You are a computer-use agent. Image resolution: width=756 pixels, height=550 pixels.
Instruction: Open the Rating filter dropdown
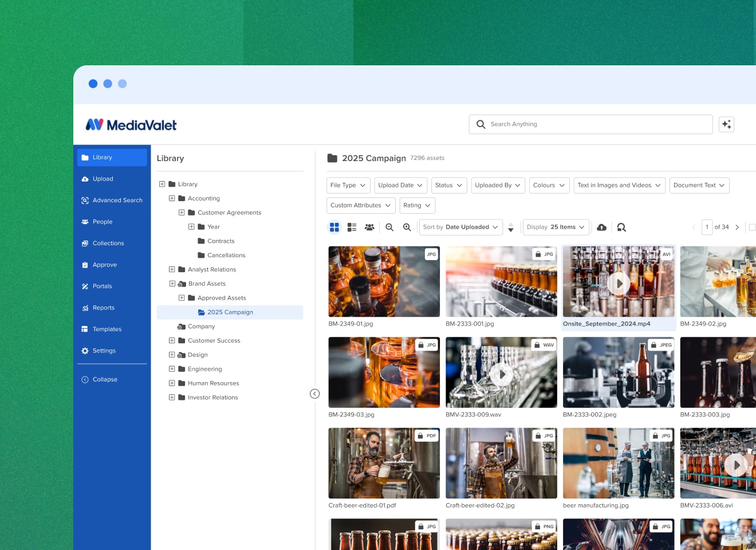pyautogui.click(x=417, y=206)
